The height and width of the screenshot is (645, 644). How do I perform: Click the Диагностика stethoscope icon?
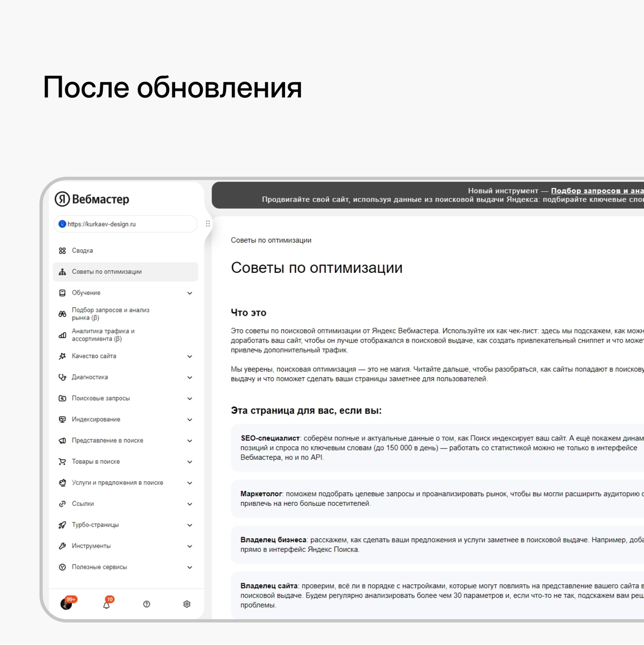[62, 377]
